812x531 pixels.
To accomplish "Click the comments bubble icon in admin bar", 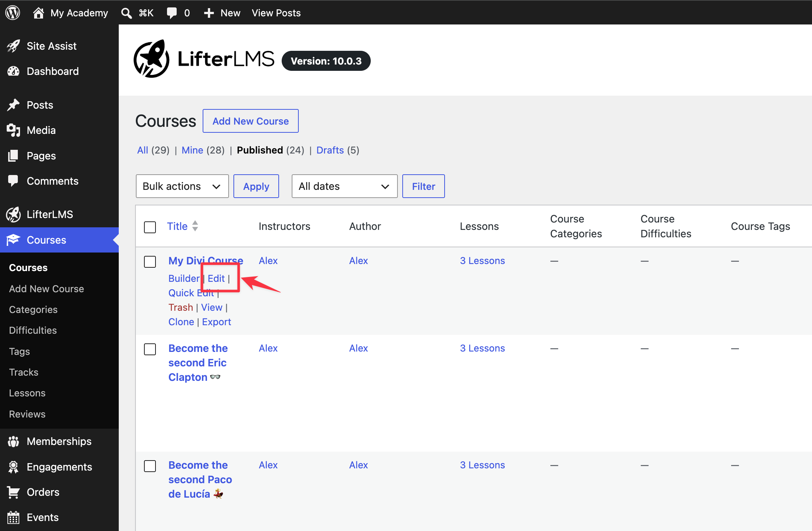I will pos(172,13).
